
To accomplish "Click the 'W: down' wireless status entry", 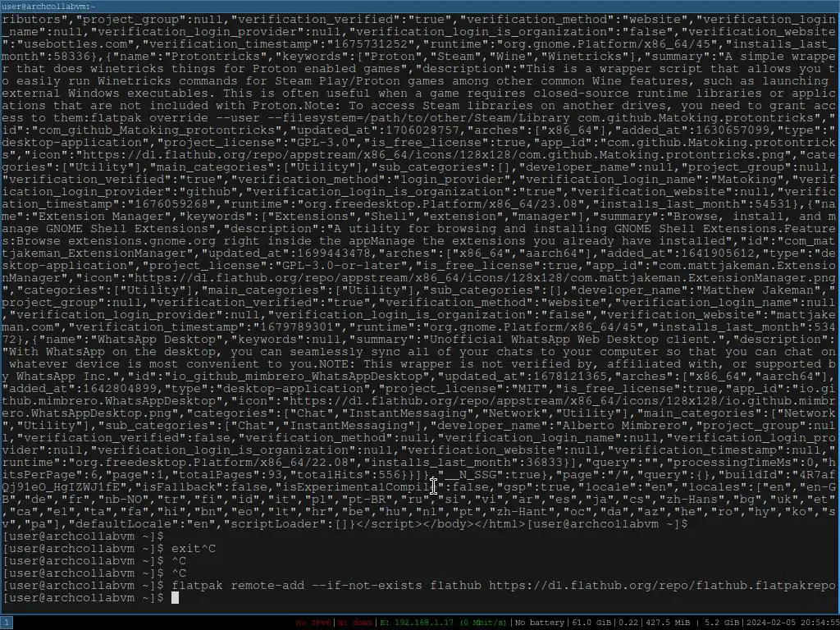I will pyautogui.click(x=355, y=623).
